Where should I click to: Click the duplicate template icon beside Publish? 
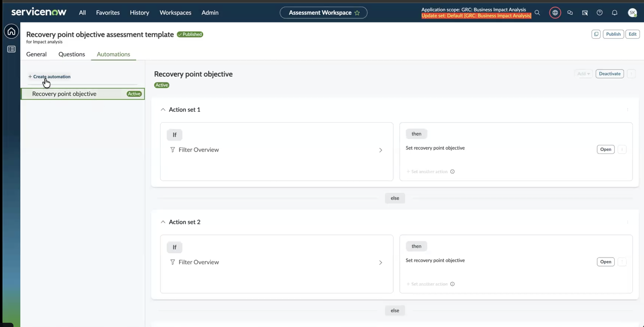click(x=596, y=34)
